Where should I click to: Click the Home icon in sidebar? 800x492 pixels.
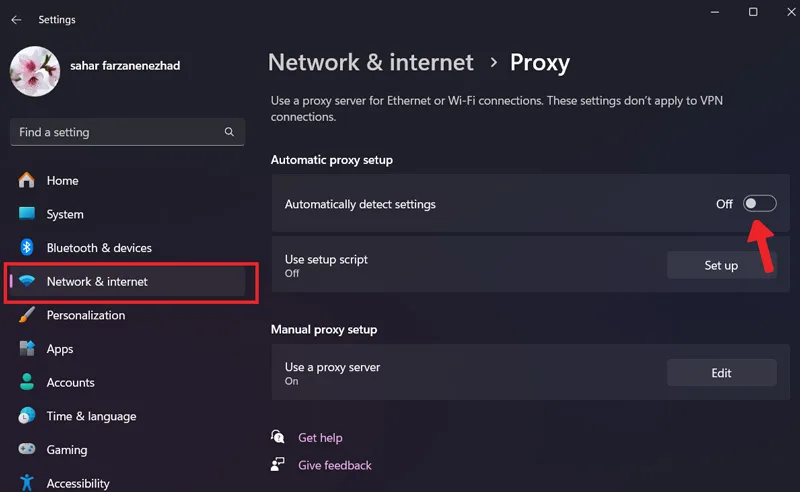click(x=27, y=181)
